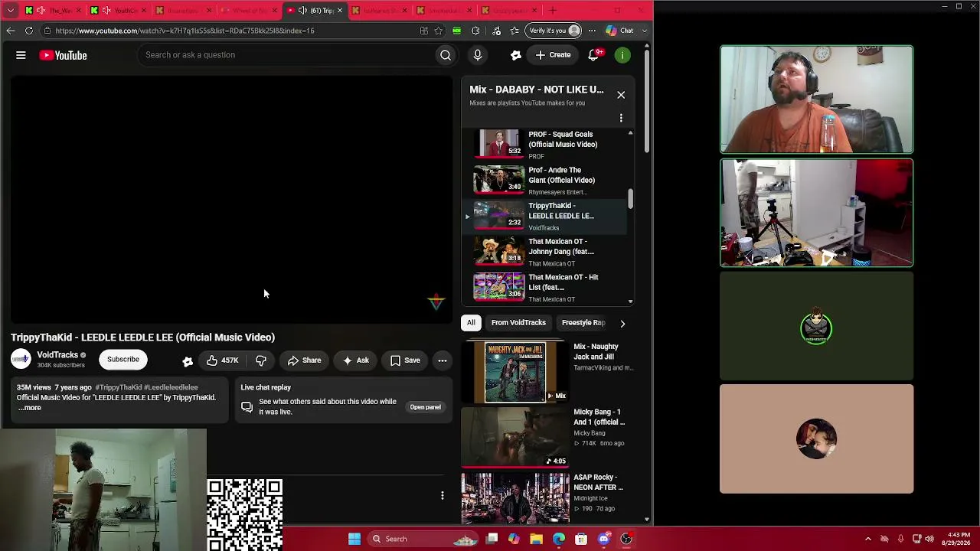Open a new browser tab
Image resolution: width=980 pixels, height=551 pixels.
(x=554, y=10)
